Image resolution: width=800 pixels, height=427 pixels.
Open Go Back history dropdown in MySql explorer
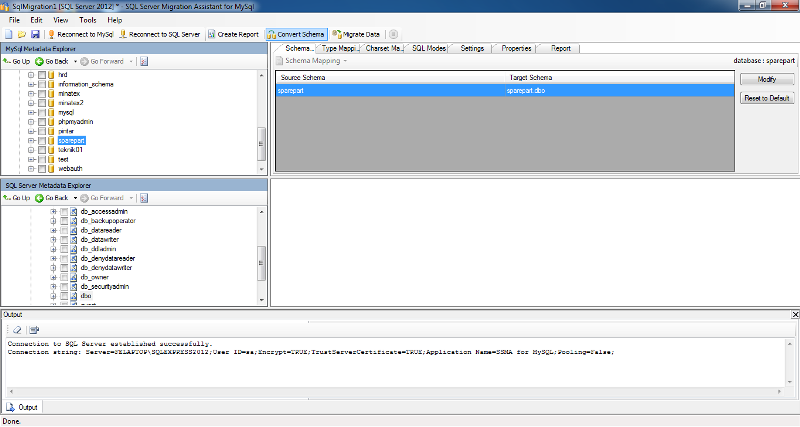(76, 61)
